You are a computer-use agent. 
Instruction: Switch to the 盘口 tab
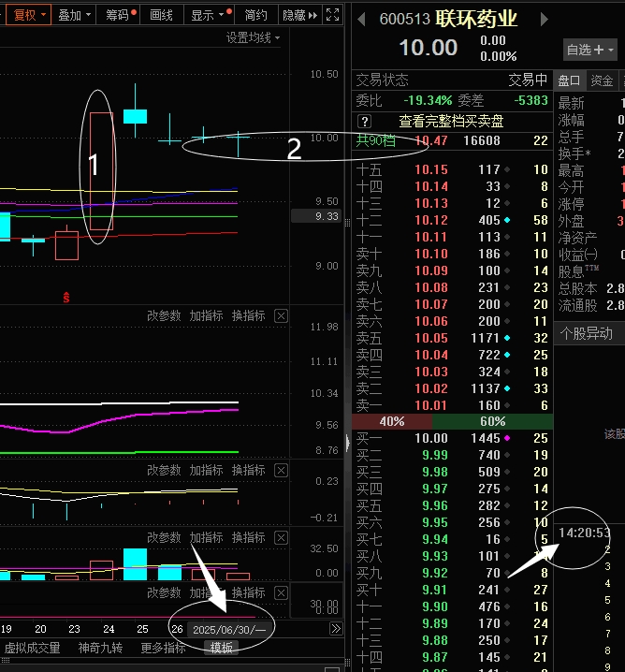pyautogui.click(x=569, y=80)
